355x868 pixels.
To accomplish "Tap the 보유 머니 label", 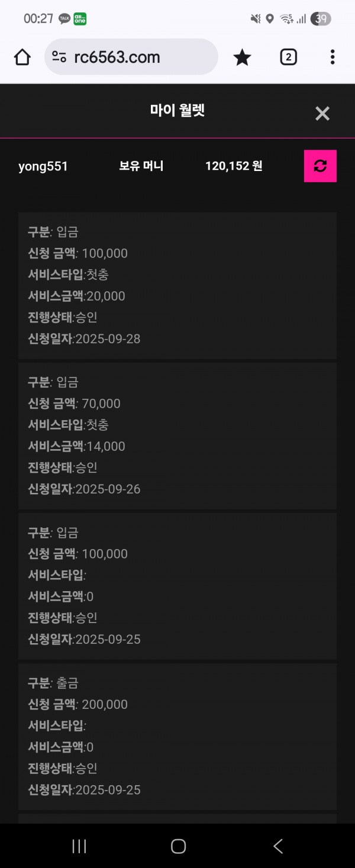I will tap(141, 166).
